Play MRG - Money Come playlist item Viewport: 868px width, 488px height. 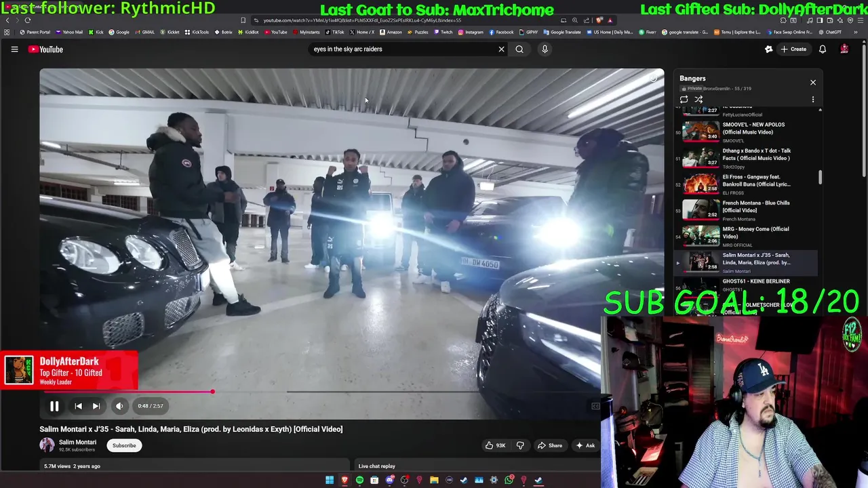pyautogui.click(x=746, y=236)
